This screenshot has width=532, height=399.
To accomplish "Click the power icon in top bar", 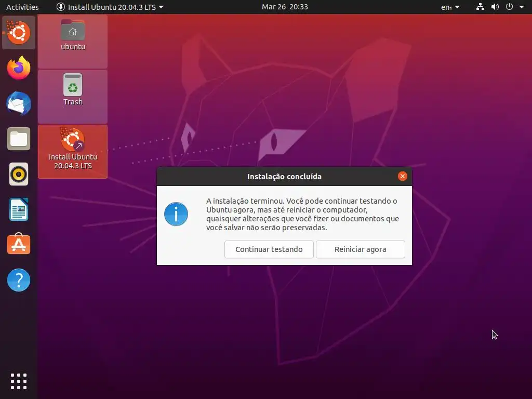I will [x=509, y=7].
